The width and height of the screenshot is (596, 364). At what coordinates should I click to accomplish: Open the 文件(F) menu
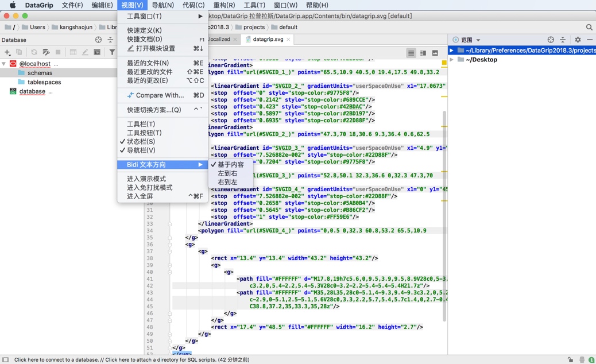[72, 5]
